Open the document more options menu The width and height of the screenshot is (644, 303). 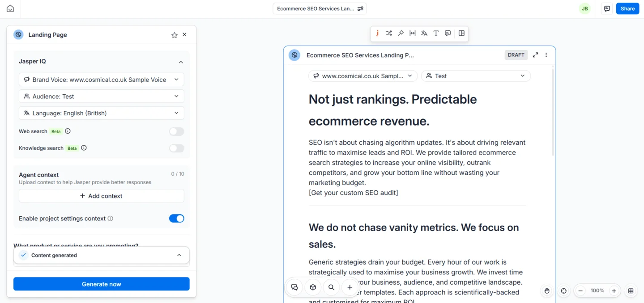[546, 55]
